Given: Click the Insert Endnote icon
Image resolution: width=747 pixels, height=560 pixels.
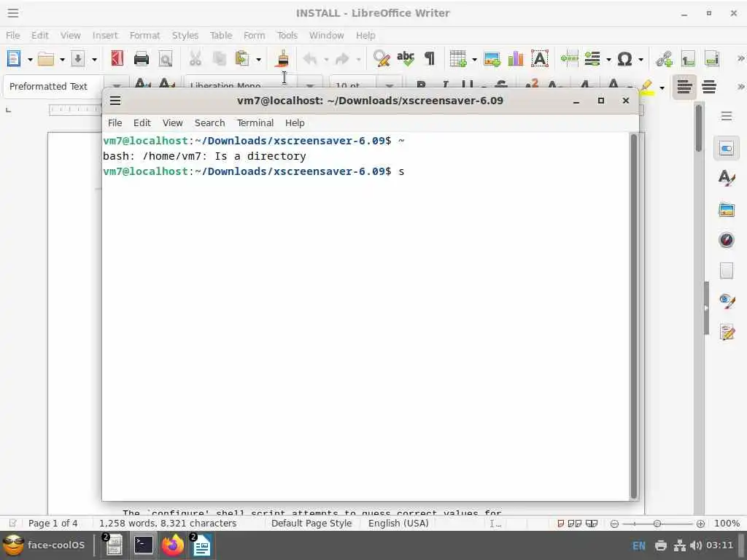Looking at the screenshot, I should pyautogui.click(x=712, y=59).
